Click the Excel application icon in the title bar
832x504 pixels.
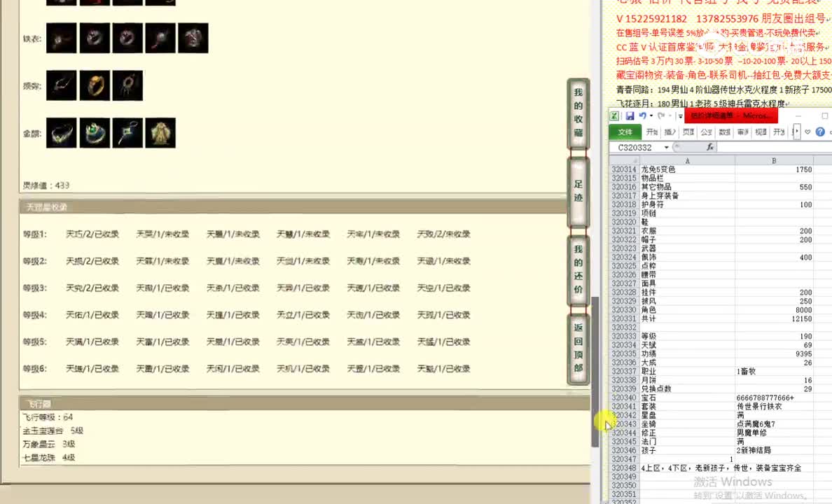pos(614,115)
